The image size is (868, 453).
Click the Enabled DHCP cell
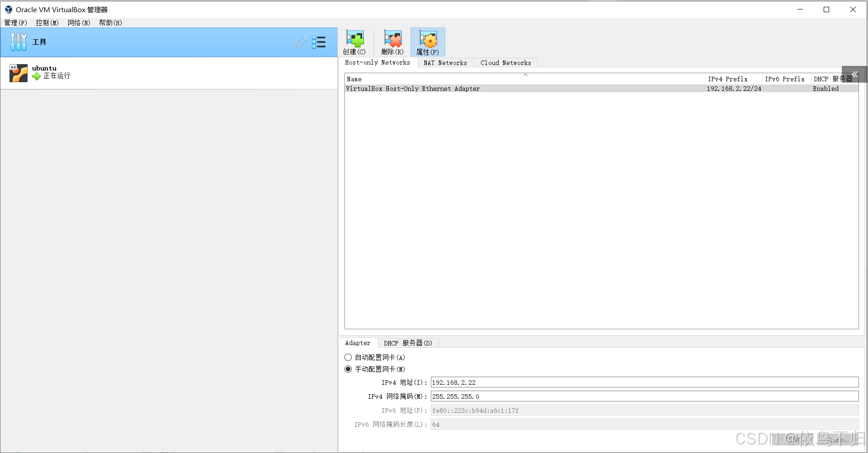point(826,89)
